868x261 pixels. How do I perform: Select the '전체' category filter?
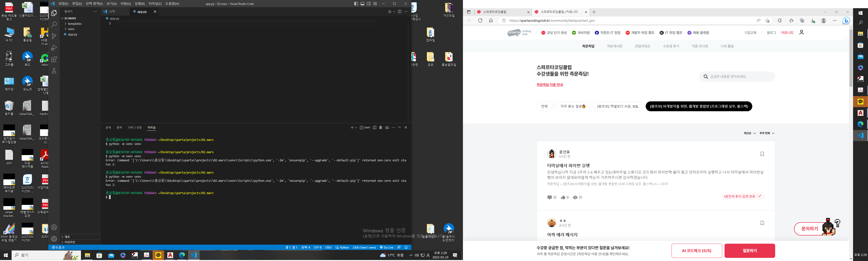pyautogui.click(x=544, y=106)
